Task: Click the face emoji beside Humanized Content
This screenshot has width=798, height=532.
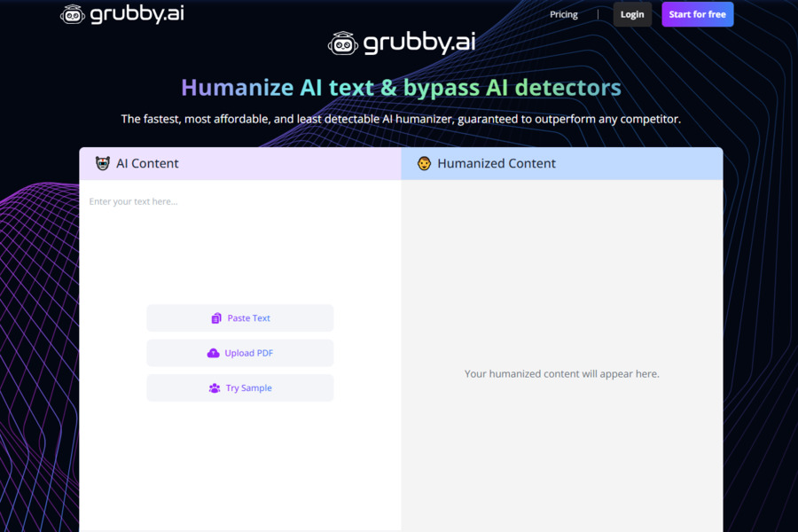Action: tap(424, 163)
